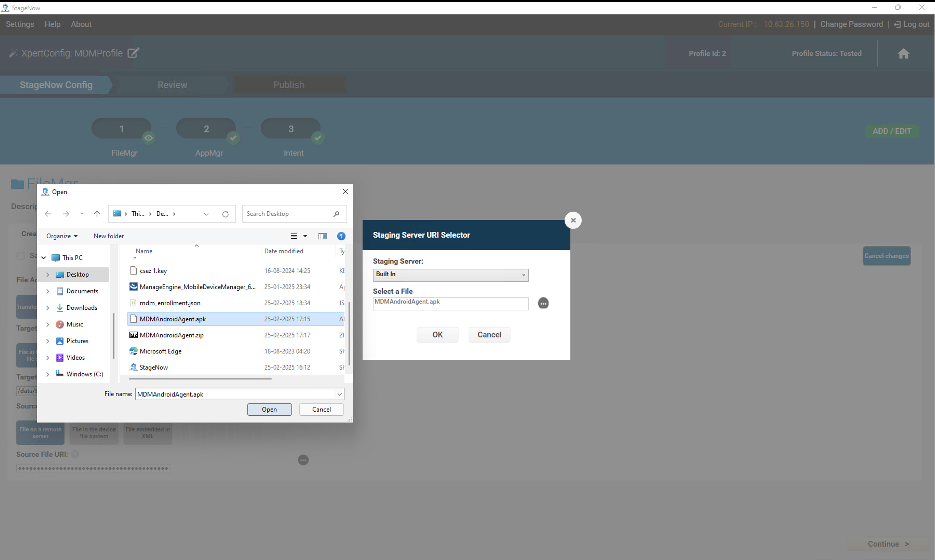Close the Staging Server URI Selector popup
The image size is (935, 560).
[x=573, y=220]
